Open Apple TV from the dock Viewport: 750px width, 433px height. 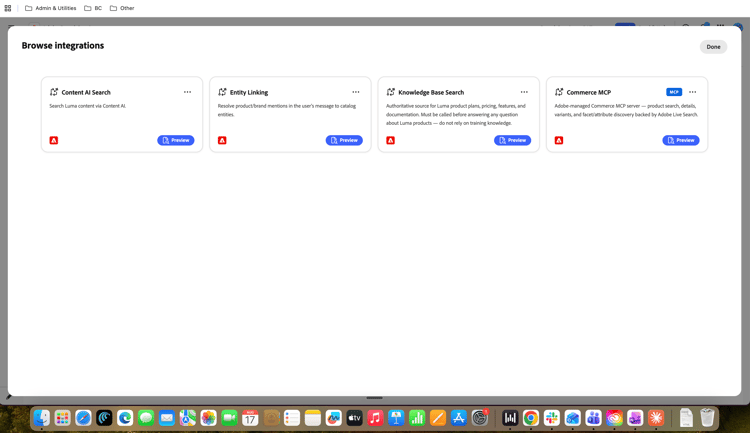pyautogui.click(x=354, y=418)
